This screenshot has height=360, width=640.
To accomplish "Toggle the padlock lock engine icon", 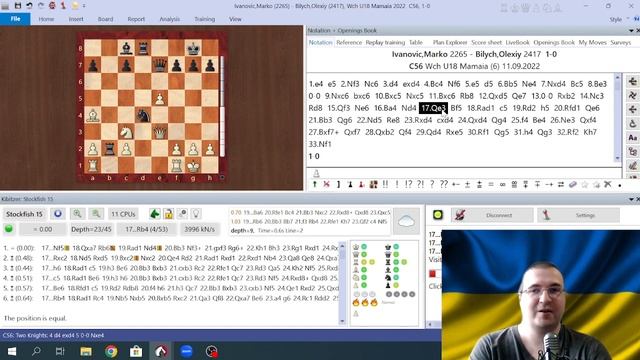I will pos(168,213).
